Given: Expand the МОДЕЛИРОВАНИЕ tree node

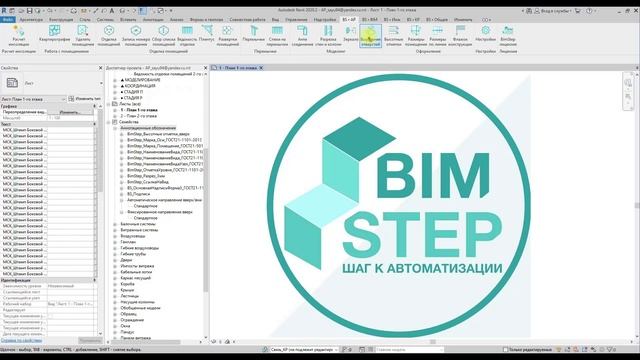Looking at the screenshot, I should 115,80.
